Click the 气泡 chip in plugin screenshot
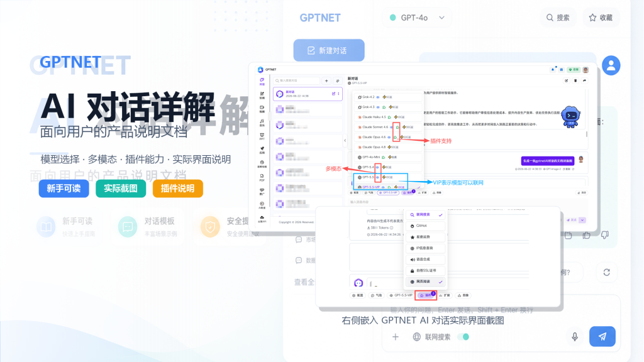This screenshot has width=644, height=362. pos(376,295)
